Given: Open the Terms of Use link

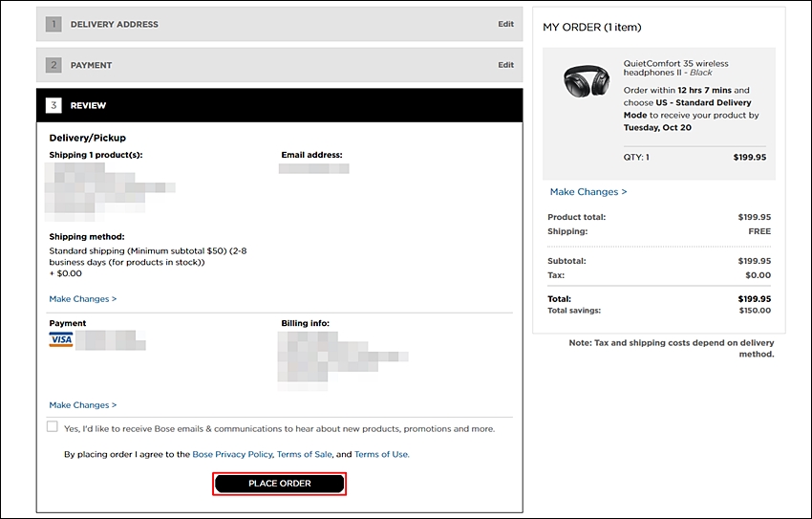Looking at the screenshot, I should (382, 454).
